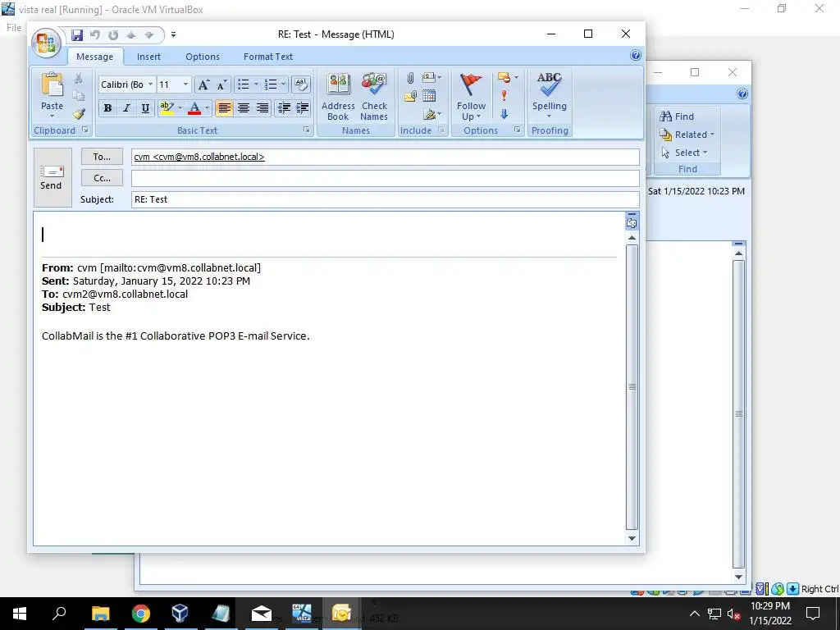
Task: Toggle numbered list
Action: tap(271, 84)
